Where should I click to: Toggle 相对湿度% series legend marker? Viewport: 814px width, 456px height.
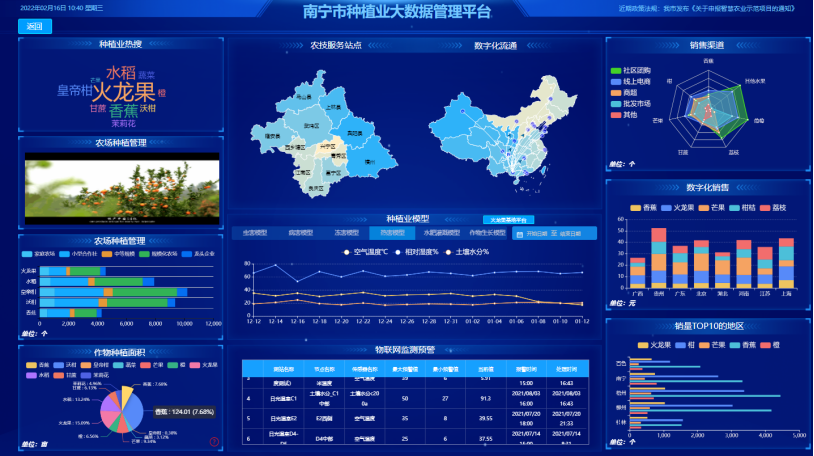(x=398, y=252)
